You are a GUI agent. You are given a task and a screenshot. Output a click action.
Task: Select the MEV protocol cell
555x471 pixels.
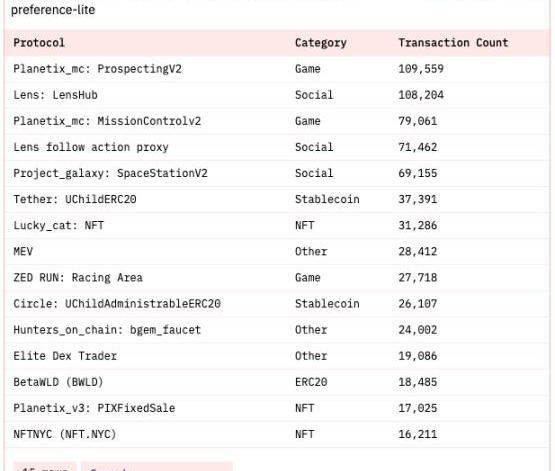pos(23,252)
